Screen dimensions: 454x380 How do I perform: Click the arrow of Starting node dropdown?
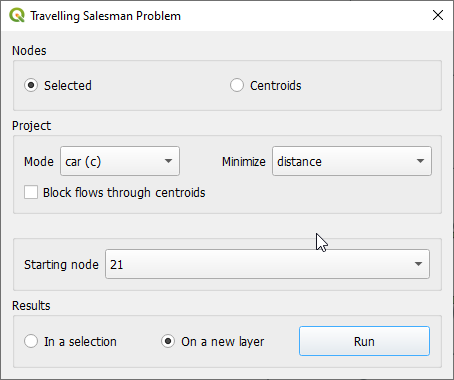coord(418,264)
